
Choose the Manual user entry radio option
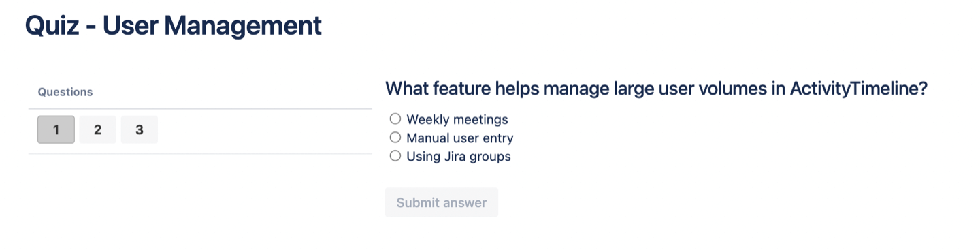[x=395, y=138]
